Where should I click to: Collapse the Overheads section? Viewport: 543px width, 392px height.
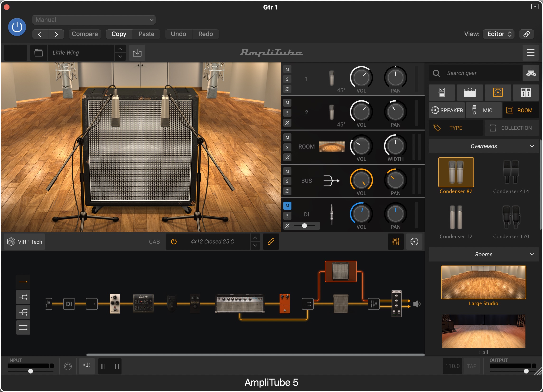(x=484, y=146)
